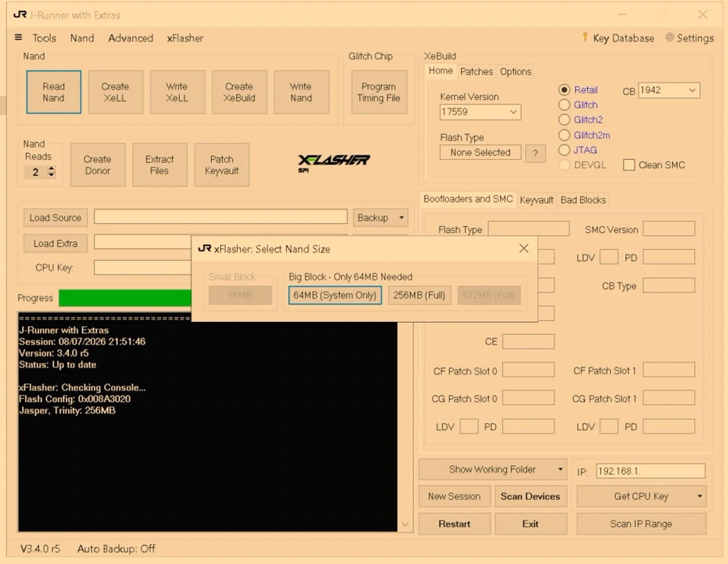The height and width of the screenshot is (564, 728).
Task: Click the SMC Version field
Action: coord(669,229)
